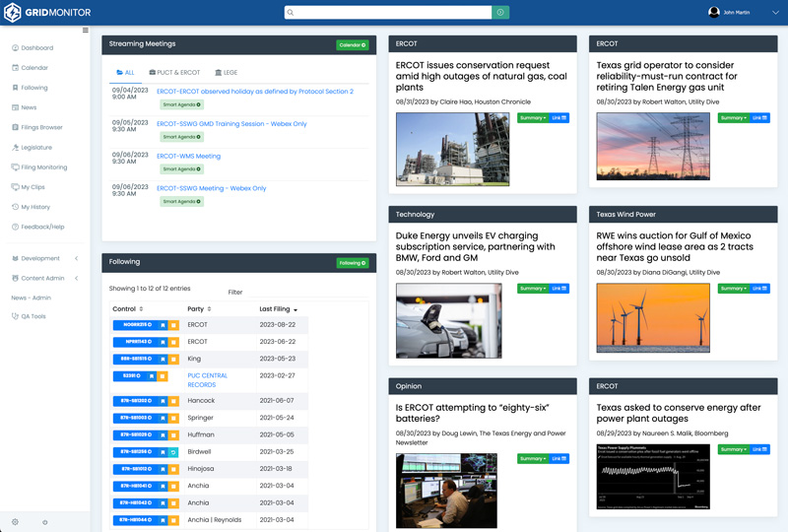Switch to the PUCT & ERCOT tab
The height and width of the screenshot is (532, 788).
tap(174, 72)
